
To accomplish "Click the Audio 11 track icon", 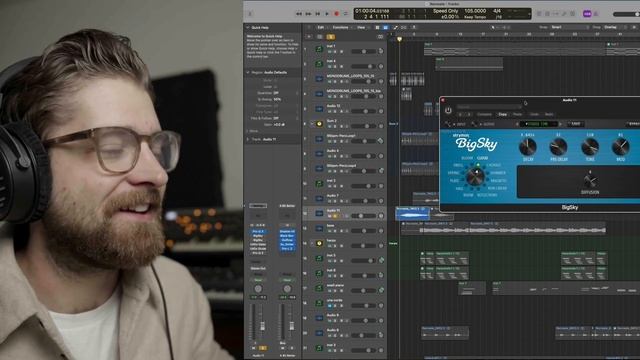I will [x=319, y=213].
